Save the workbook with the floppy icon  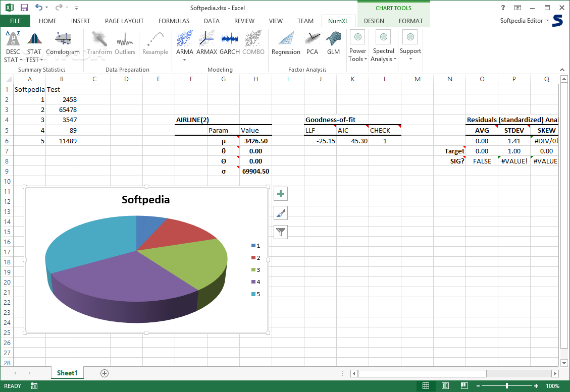(x=24, y=8)
